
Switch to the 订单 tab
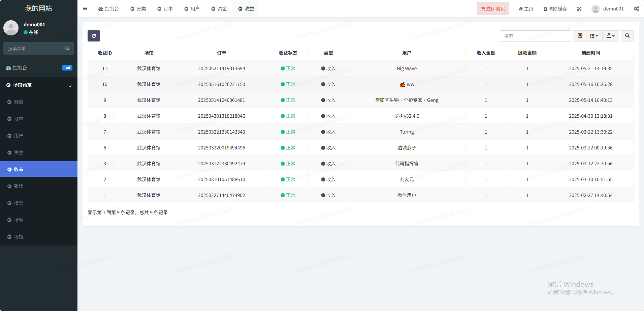coord(165,9)
